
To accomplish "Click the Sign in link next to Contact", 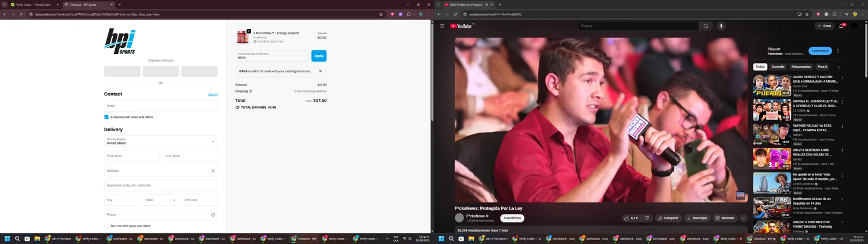I will tap(213, 94).
